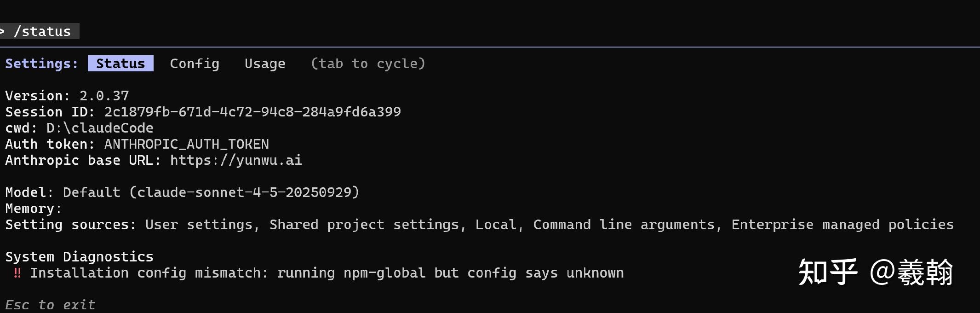Click (tab to cycle) hint to cycle views
Image resolution: width=980 pixels, height=313 pixels.
click(x=368, y=64)
